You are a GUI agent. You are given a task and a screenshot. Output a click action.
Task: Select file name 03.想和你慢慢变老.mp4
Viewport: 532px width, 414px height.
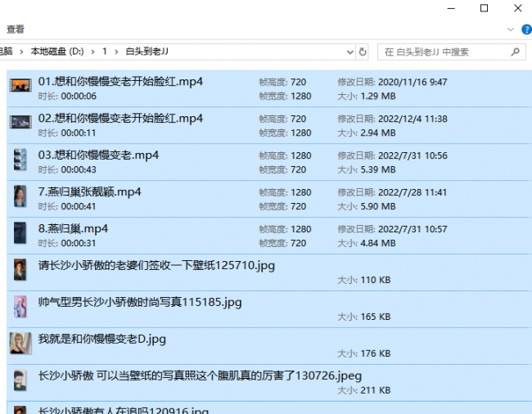(x=98, y=155)
